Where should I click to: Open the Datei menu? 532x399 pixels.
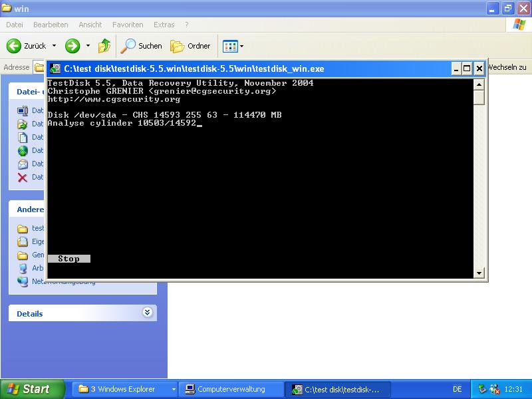(x=15, y=25)
